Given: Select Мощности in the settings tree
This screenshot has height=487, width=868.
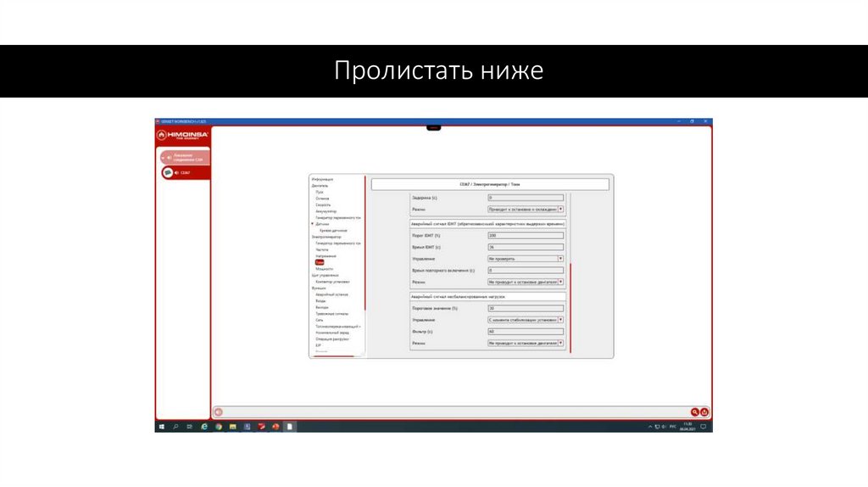Looking at the screenshot, I should tap(325, 269).
